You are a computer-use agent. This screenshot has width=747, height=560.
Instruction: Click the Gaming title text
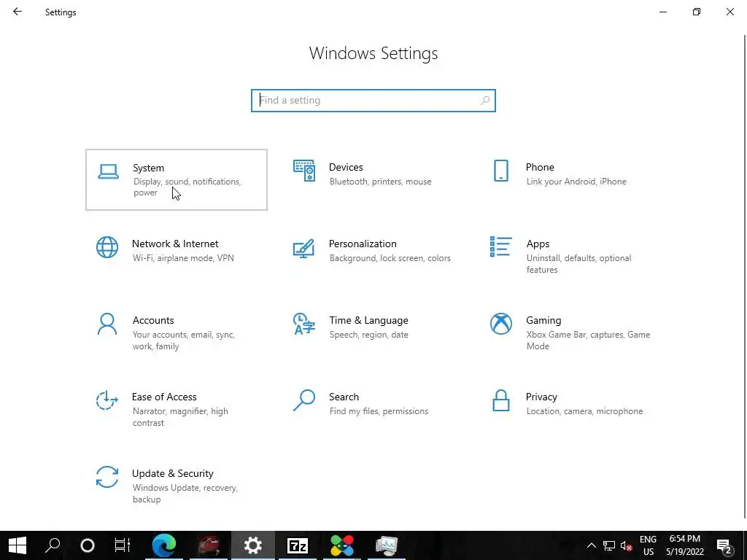coord(543,321)
